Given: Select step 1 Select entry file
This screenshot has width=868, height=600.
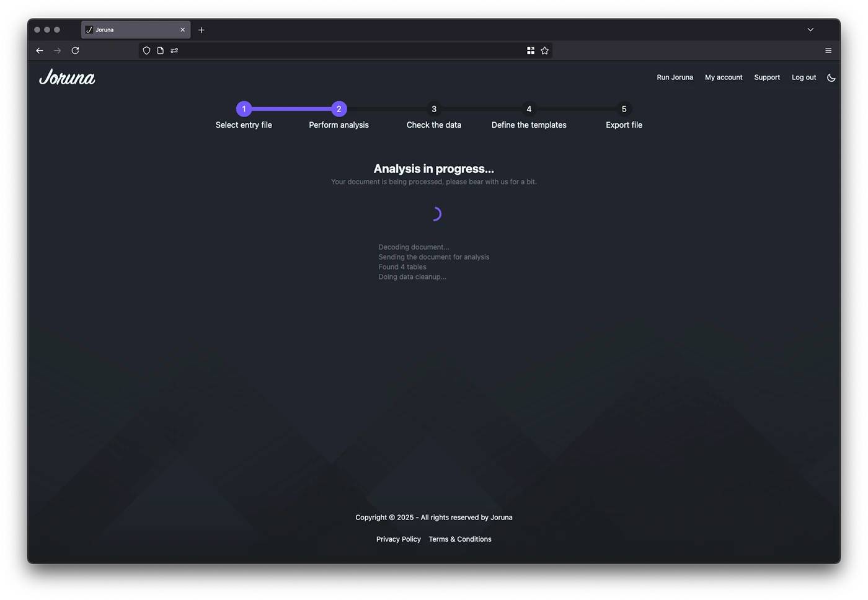Looking at the screenshot, I should pyautogui.click(x=244, y=109).
